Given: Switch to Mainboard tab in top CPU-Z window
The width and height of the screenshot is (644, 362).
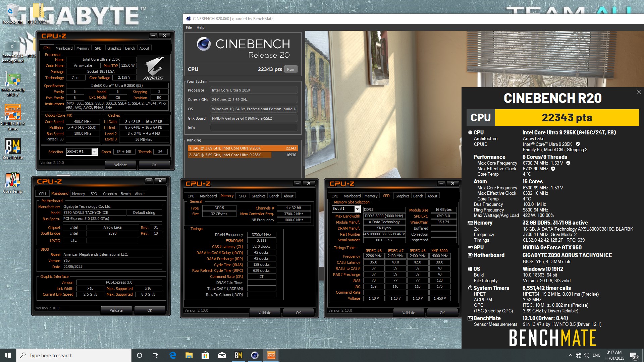Looking at the screenshot, I should [x=64, y=48].
